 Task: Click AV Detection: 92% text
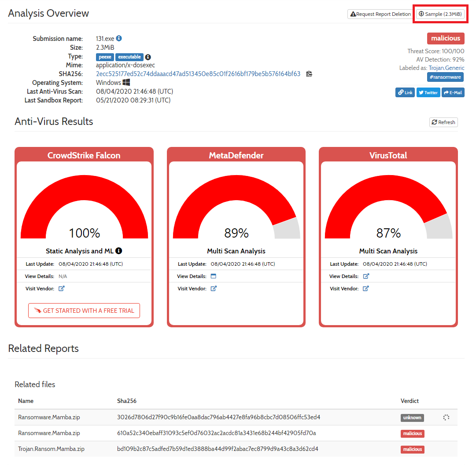(x=440, y=59)
